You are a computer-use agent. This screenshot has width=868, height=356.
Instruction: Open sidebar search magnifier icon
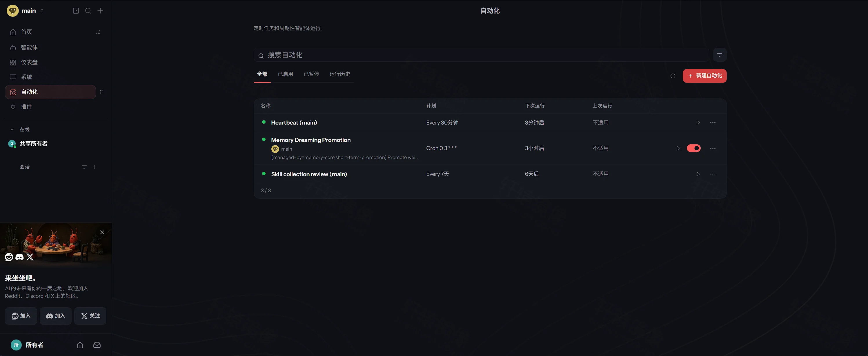pos(88,11)
